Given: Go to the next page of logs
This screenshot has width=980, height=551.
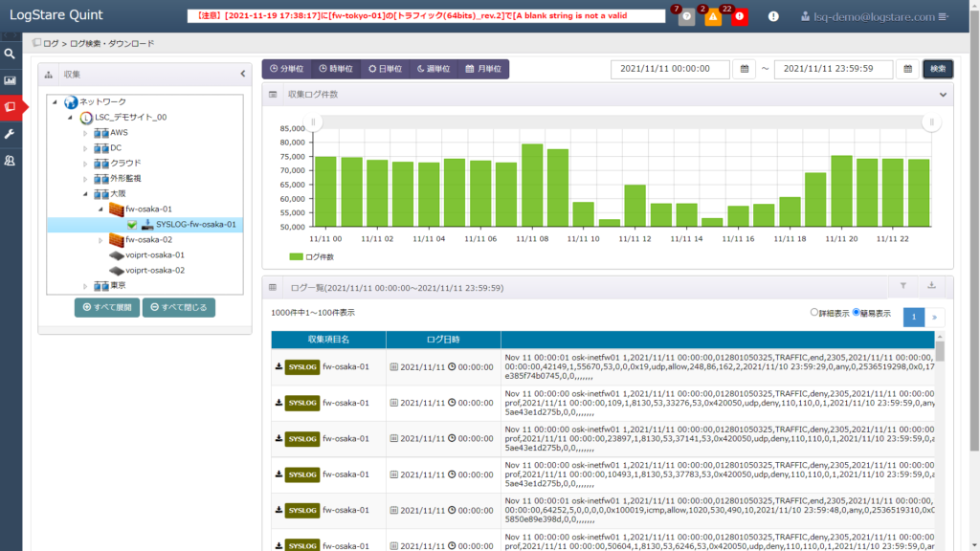Looking at the screenshot, I should click(x=934, y=317).
